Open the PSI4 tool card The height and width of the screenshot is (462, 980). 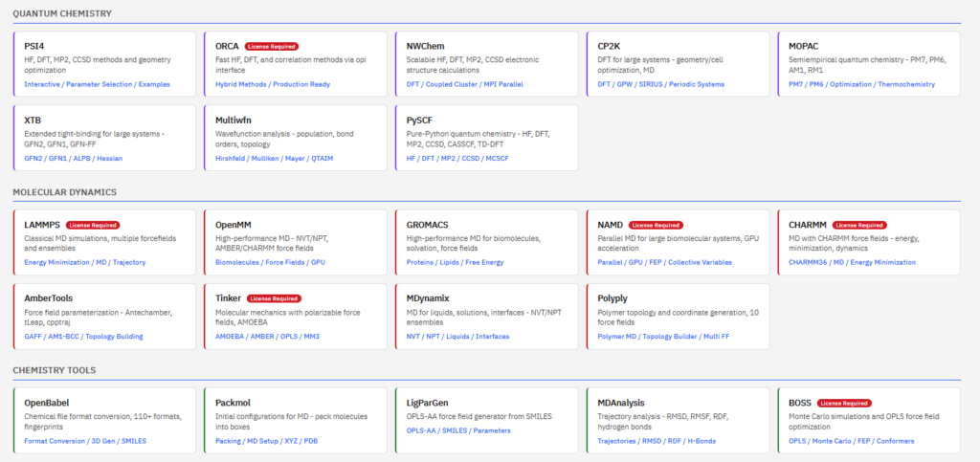click(103, 63)
